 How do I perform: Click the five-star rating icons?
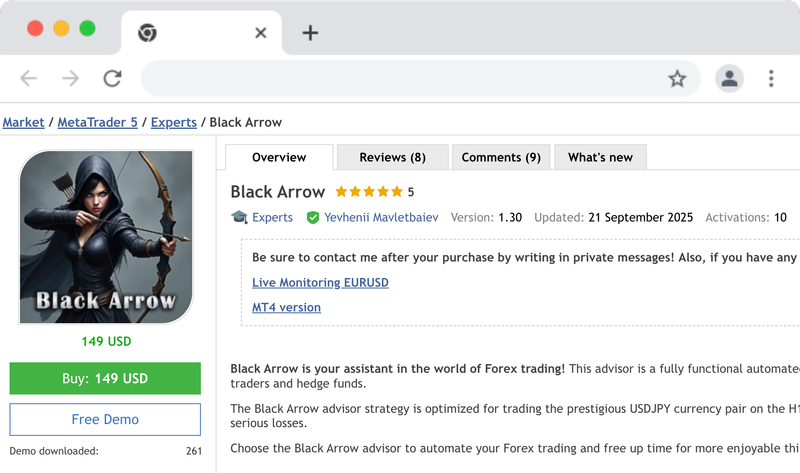click(369, 192)
